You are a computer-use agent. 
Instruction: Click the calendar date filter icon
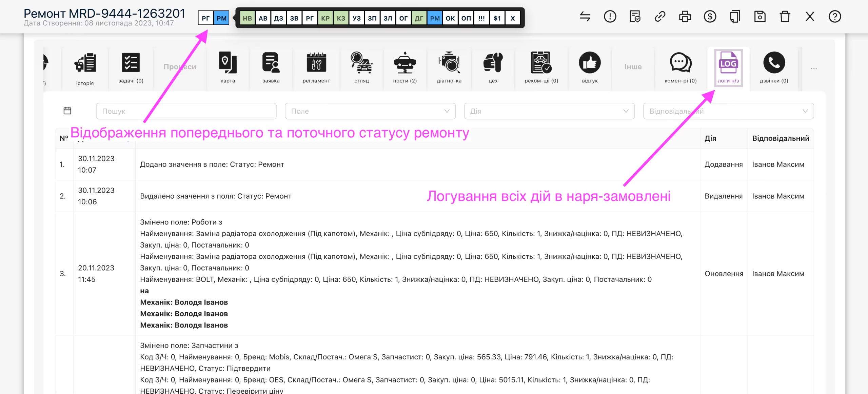coord(67,111)
